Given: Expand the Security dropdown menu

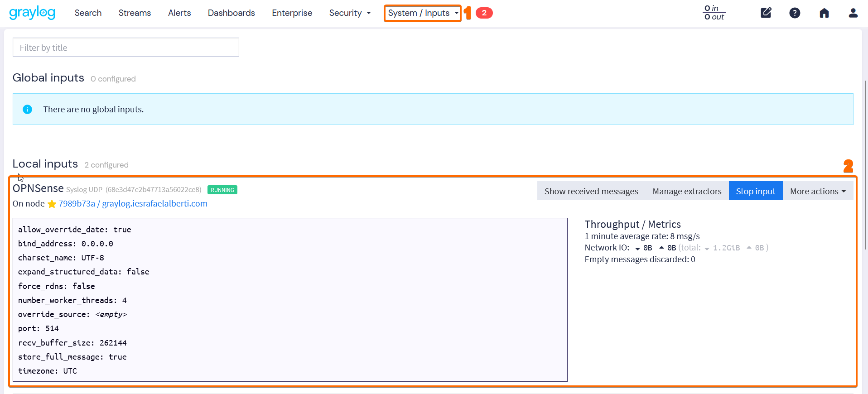Looking at the screenshot, I should (350, 13).
